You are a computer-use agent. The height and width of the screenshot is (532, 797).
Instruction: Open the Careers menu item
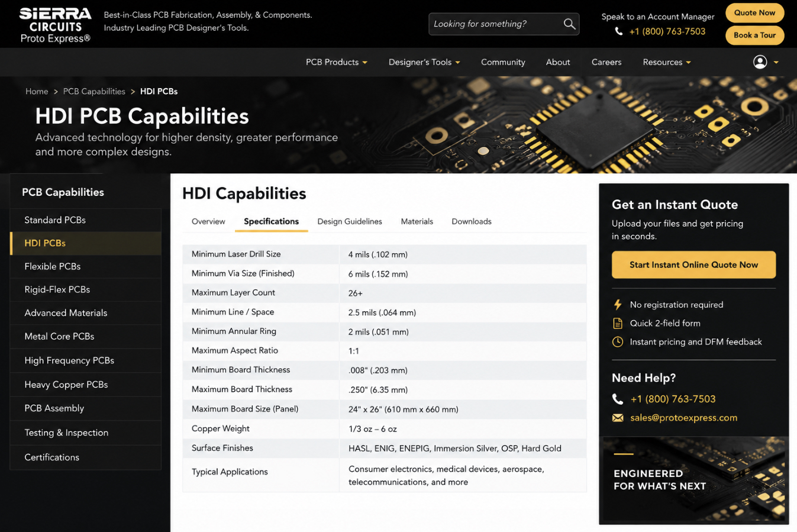tap(606, 62)
